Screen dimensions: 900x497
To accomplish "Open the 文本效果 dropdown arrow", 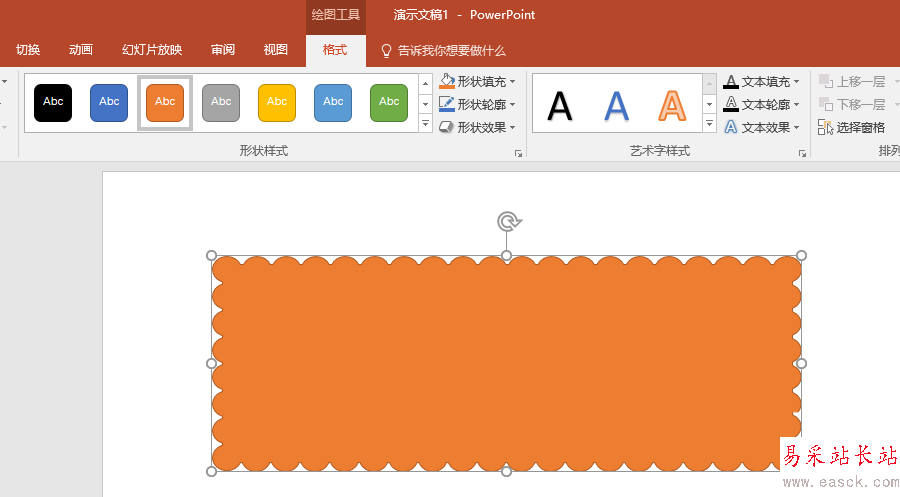I will coord(796,127).
